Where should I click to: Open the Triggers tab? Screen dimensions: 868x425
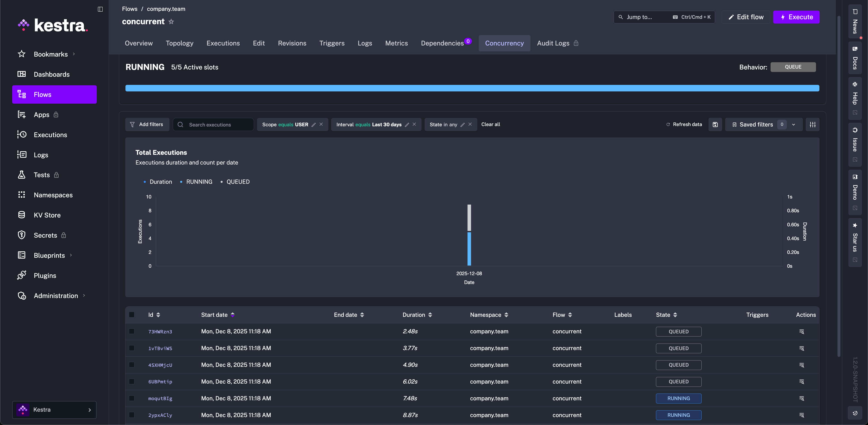pyautogui.click(x=332, y=43)
